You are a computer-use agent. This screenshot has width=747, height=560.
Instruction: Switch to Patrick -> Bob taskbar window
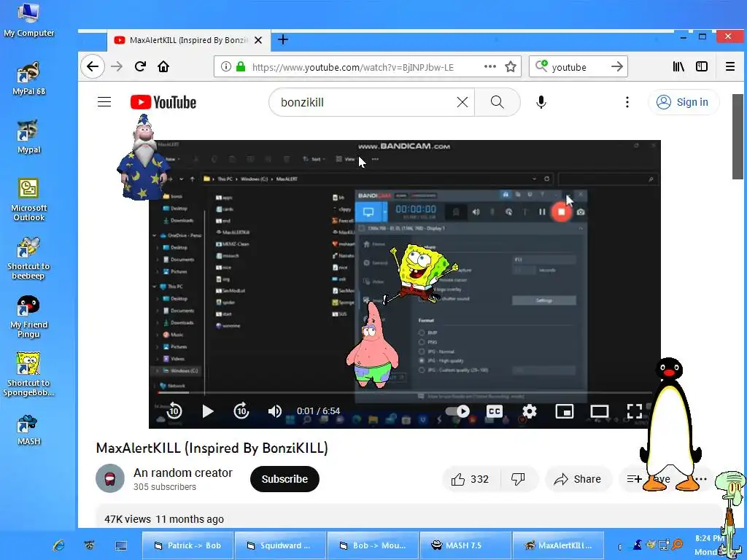coord(188,545)
